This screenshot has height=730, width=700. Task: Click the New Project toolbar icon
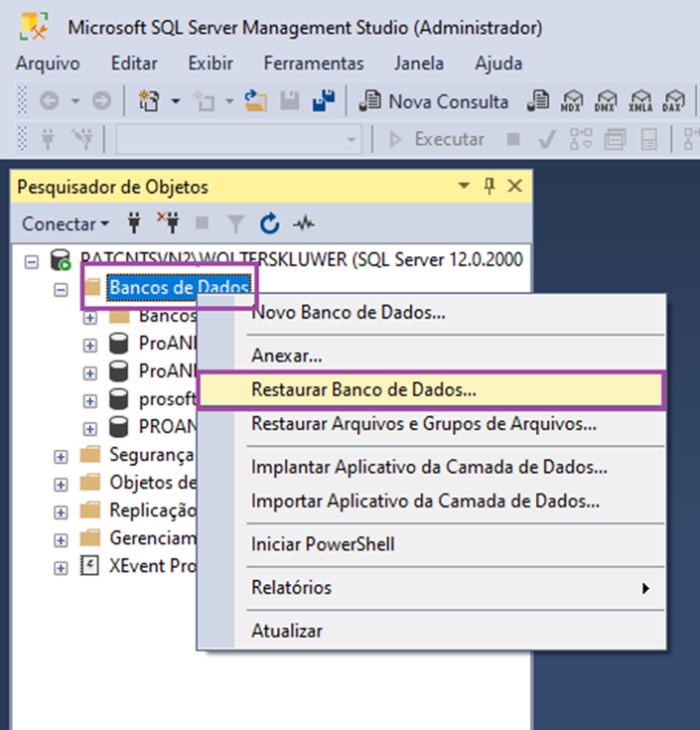[x=149, y=100]
